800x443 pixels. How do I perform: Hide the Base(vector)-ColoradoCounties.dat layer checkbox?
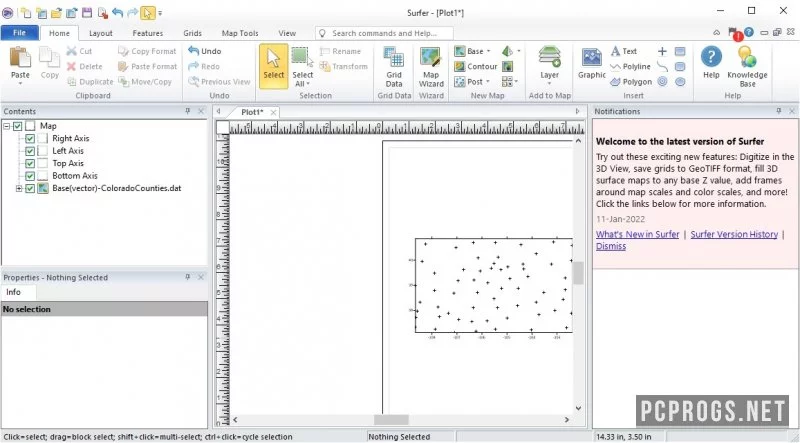coord(30,188)
